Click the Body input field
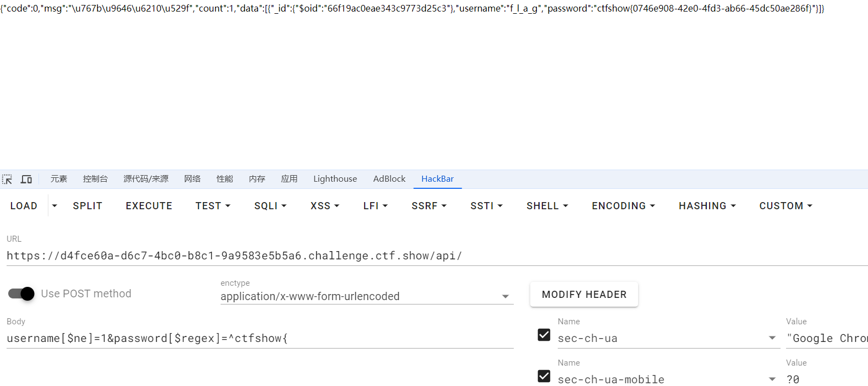868x386 pixels. [x=260, y=339]
